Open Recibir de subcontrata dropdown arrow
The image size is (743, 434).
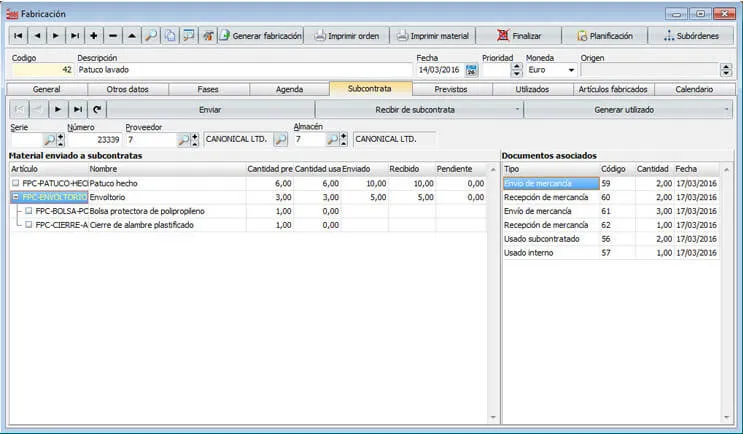coord(517,109)
